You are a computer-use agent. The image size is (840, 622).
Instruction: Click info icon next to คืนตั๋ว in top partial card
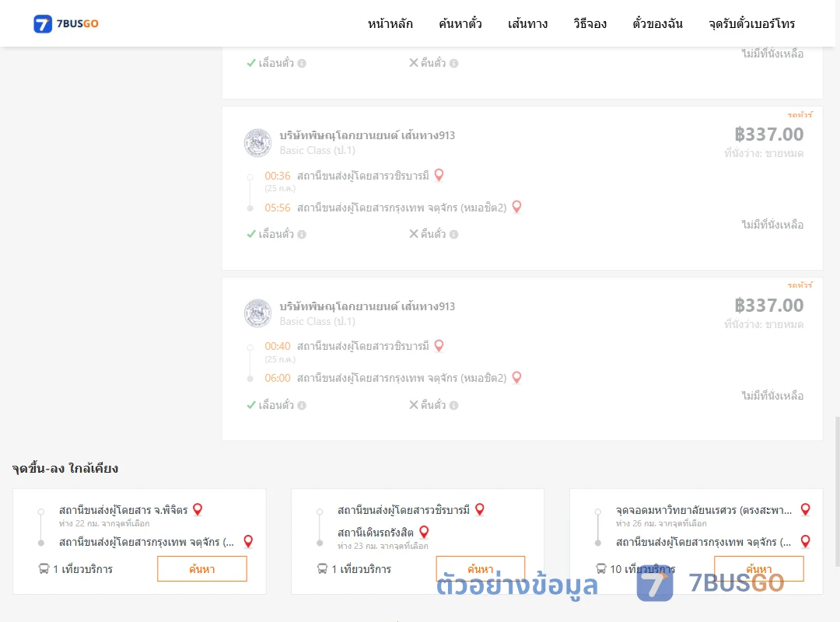[x=453, y=63]
